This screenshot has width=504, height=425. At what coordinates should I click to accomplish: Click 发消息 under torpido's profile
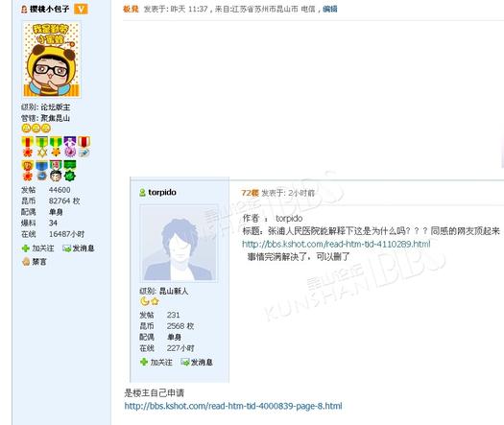197,362
